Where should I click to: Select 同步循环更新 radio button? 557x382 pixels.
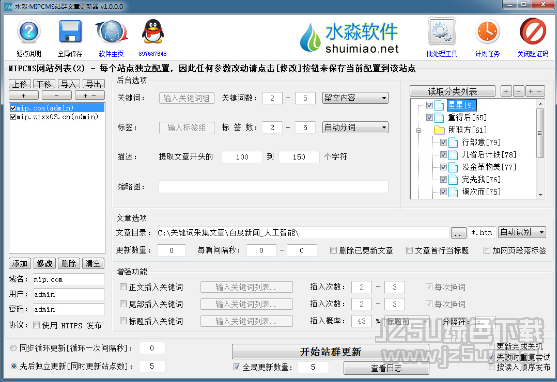pyautogui.click(x=13, y=348)
